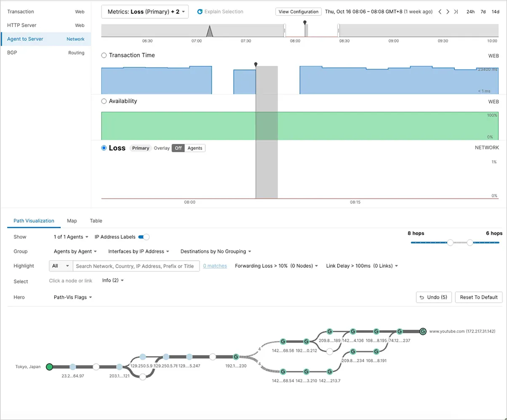Viewport: 507px width, 420px height.
Task: Select the www.youtube.com destination node
Action: tap(423, 331)
